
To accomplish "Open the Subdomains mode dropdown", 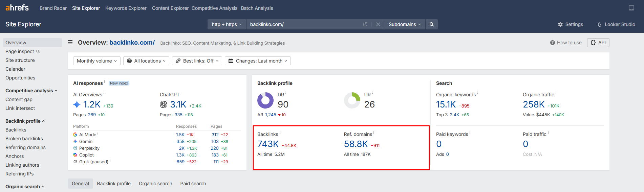I will [405, 24].
